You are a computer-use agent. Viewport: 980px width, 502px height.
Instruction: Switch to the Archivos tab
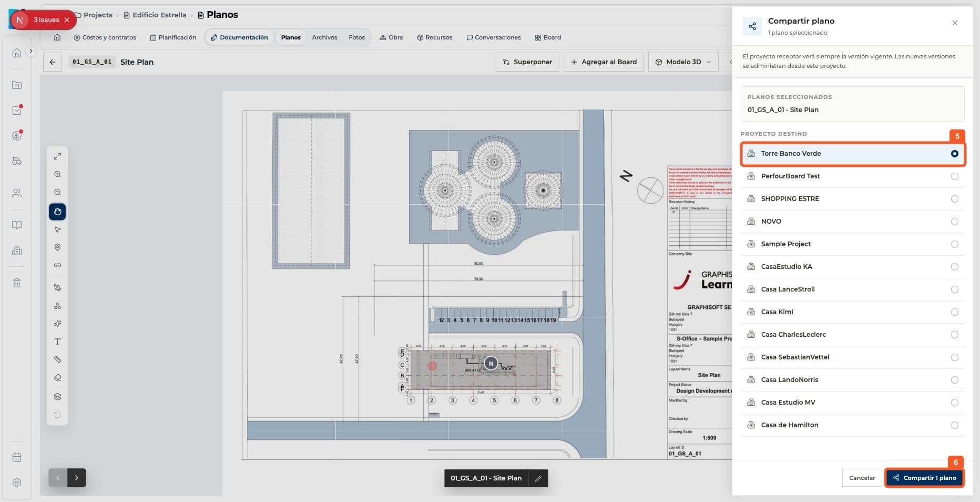(324, 37)
